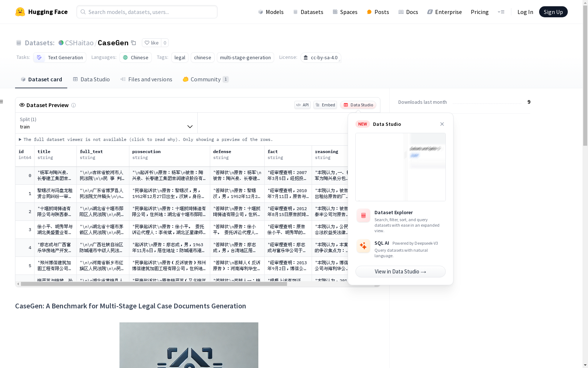Screen dimensions: 588x368
Task: Close the Data Studio popup
Action: tap(442, 124)
